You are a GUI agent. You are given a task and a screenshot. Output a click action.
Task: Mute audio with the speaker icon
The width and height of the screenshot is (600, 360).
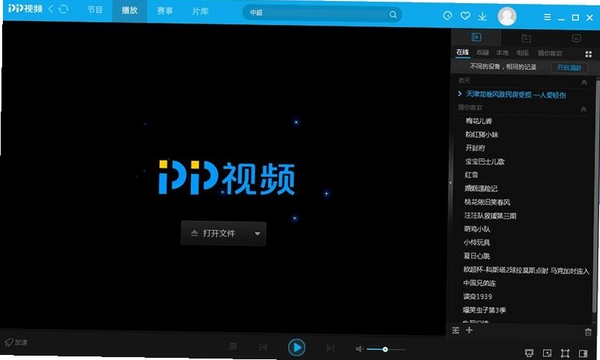pos(359,349)
